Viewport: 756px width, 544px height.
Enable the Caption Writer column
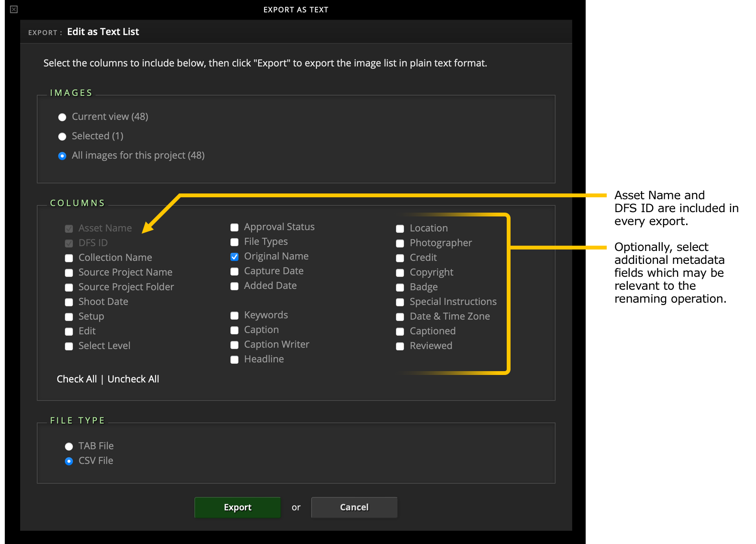[234, 345]
